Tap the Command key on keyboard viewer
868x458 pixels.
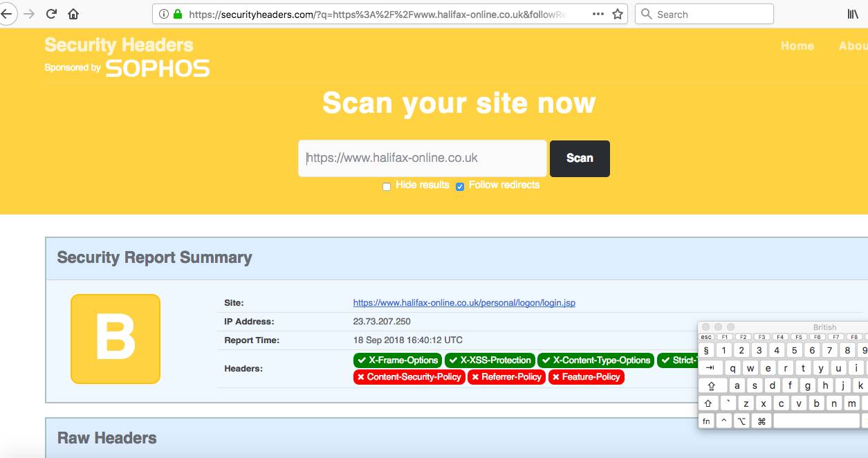tap(761, 421)
